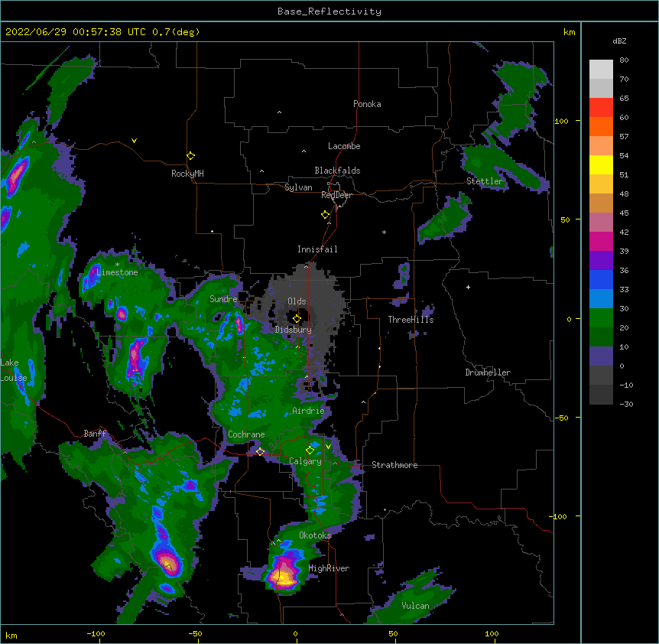Click the -100 tick label on horizontal axis
Image resolution: width=659 pixels, height=644 pixels.
pyautogui.click(x=96, y=634)
